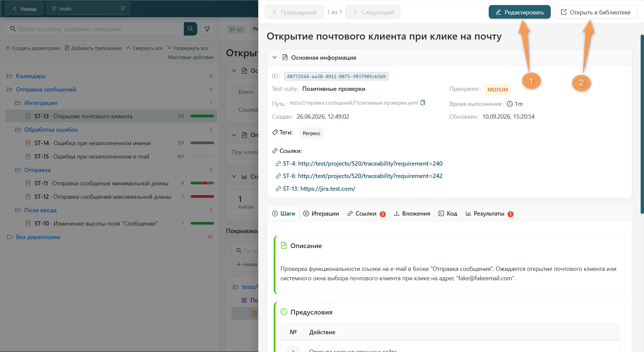The width and height of the screenshot is (644, 352).
Task: Click the search magnifier button
Action: (190, 29)
